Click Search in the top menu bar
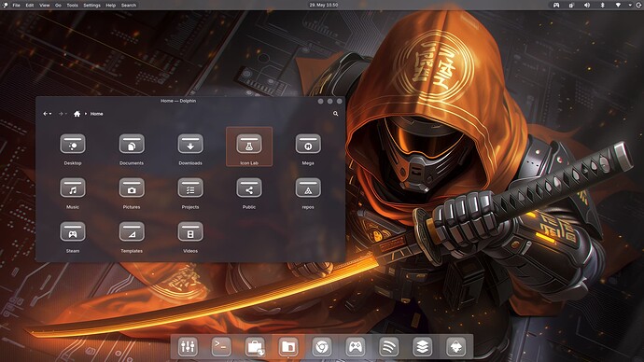The image size is (644, 362). 129,6
